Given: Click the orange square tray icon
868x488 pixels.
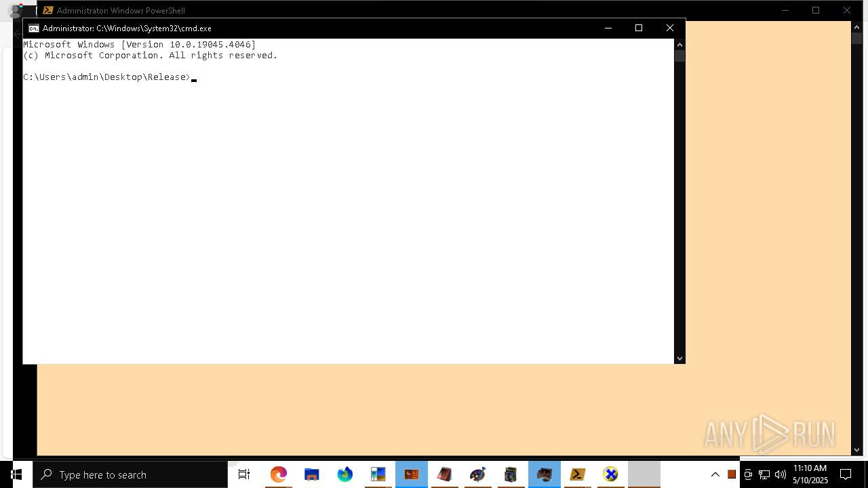Looking at the screenshot, I should [x=732, y=474].
